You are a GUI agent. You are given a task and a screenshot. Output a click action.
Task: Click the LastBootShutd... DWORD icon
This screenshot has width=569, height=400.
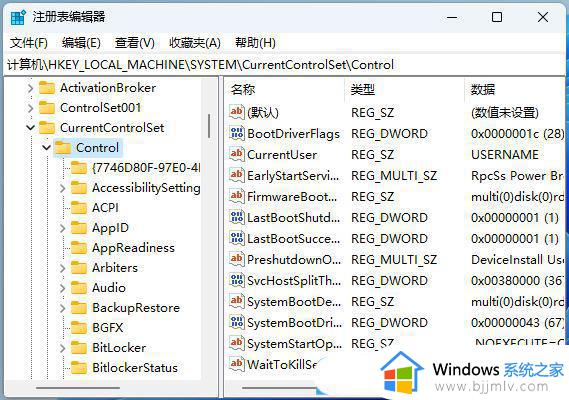point(237,218)
